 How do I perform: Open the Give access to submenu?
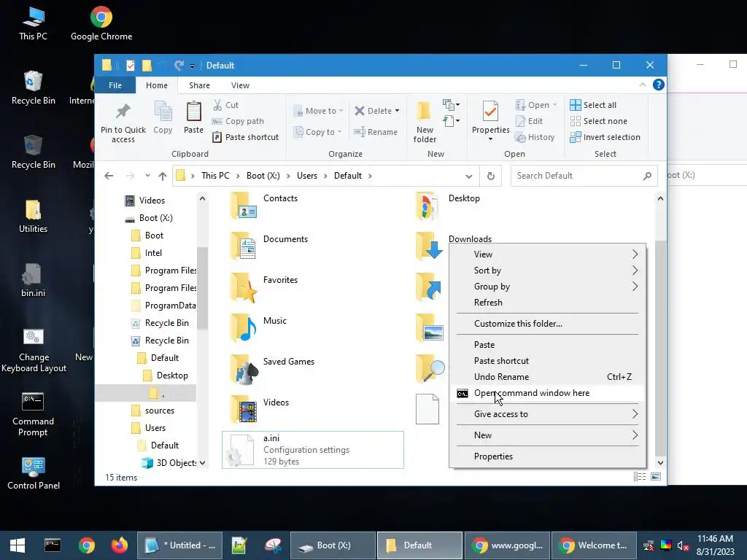click(x=547, y=414)
